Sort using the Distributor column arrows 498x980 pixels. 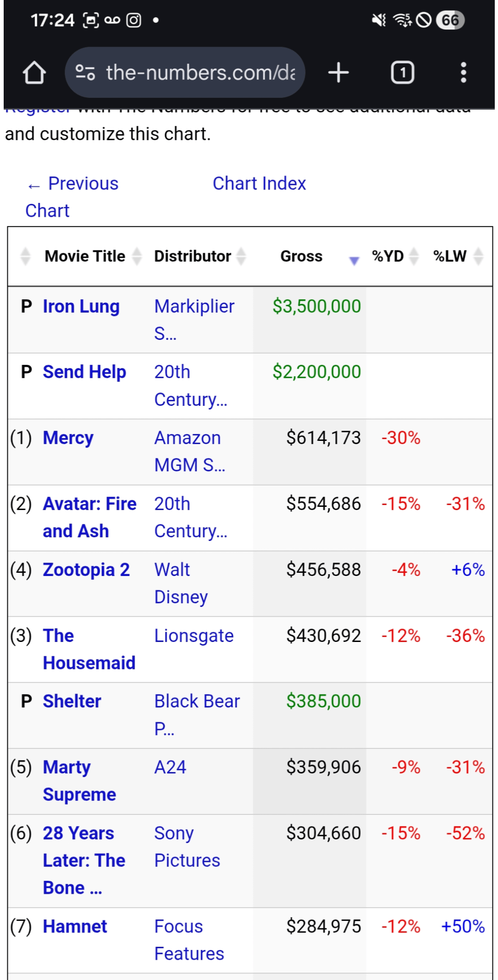(241, 256)
